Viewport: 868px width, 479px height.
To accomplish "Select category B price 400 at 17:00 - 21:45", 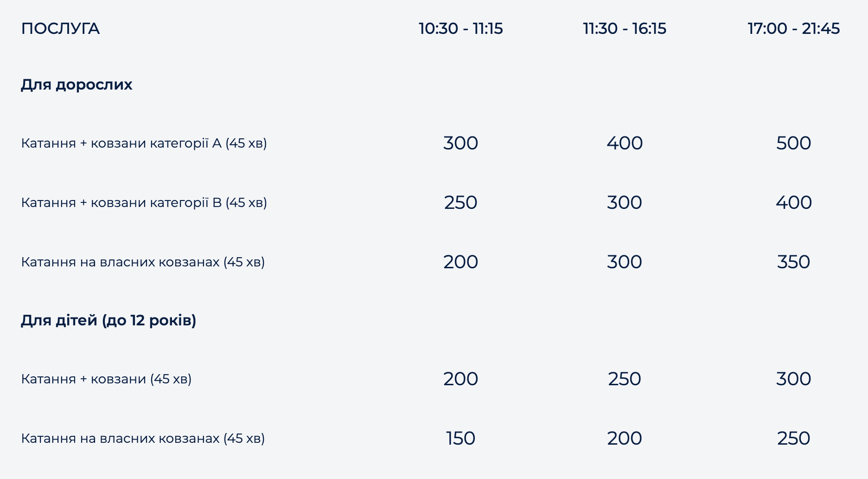I will click(793, 202).
